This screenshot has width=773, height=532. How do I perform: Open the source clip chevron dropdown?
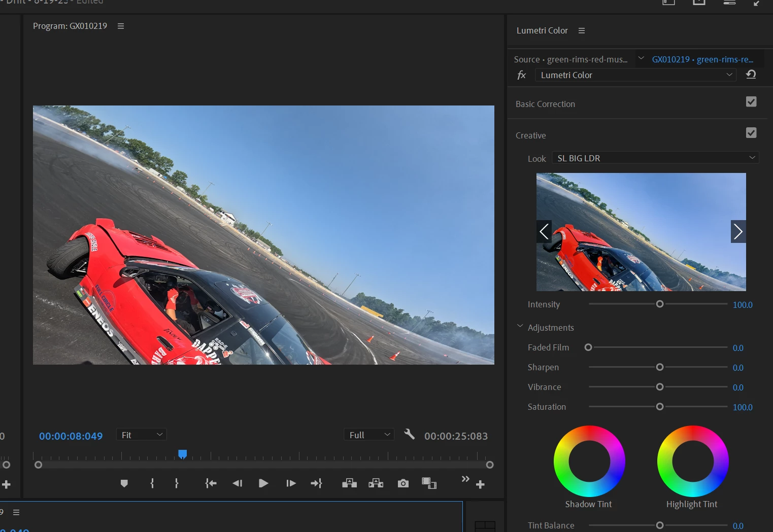pos(641,58)
